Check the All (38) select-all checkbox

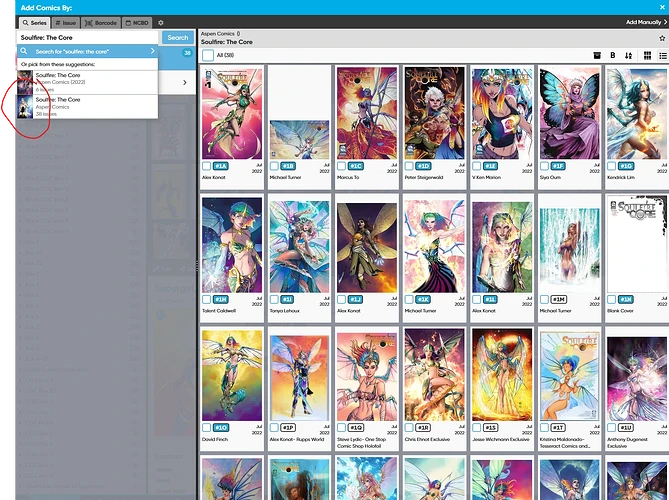tap(208, 55)
